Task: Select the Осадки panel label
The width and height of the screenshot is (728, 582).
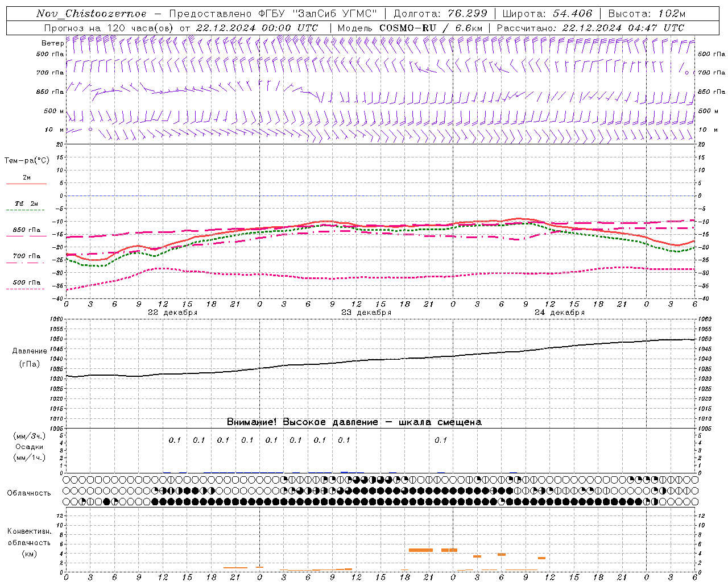Action: click(30, 447)
